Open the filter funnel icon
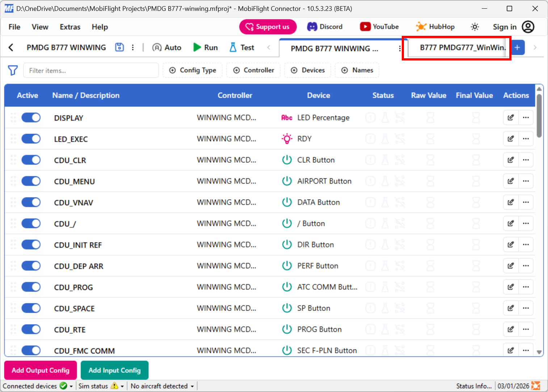The width and height of the screenshot is (548, 392). pos(13,70)
